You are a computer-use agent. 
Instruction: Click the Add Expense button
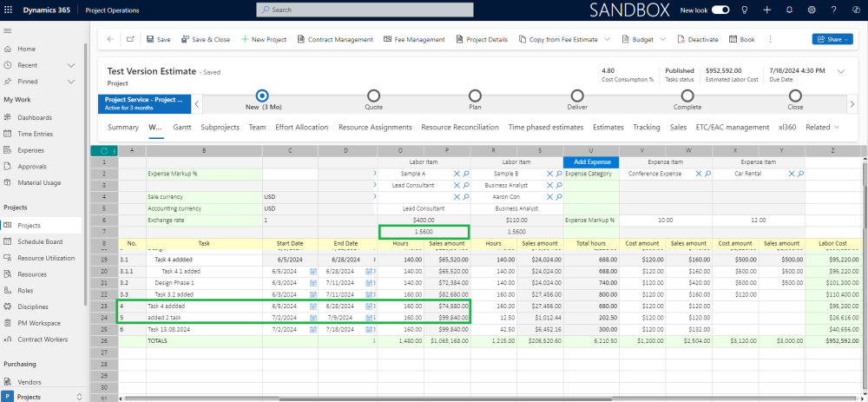click(x=589, y=161)
